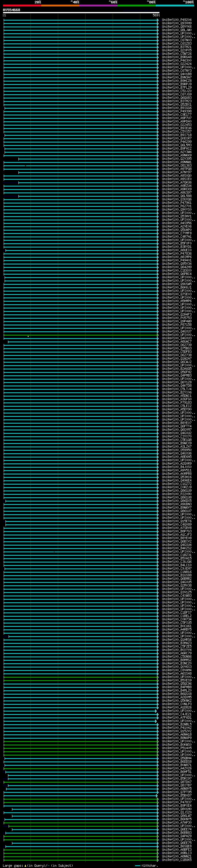This screenshot has height=868, width=197.
Task: Click the orange ~40% legend color bar
Action: 60,6
